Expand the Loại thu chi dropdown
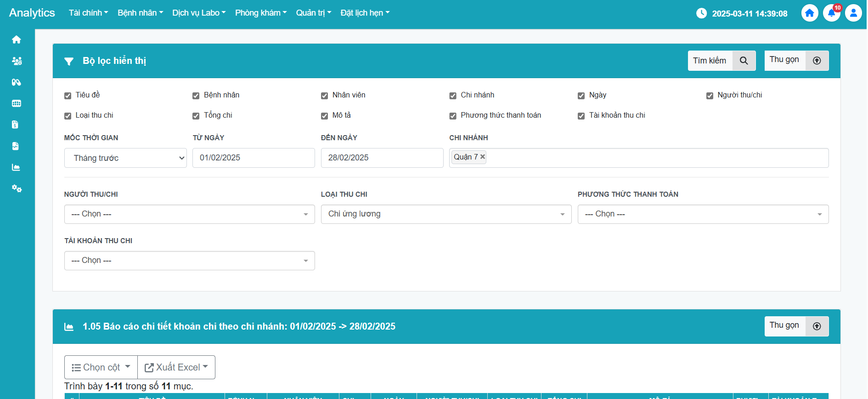The height and width of the screenshot is (399, 868). 446,214
